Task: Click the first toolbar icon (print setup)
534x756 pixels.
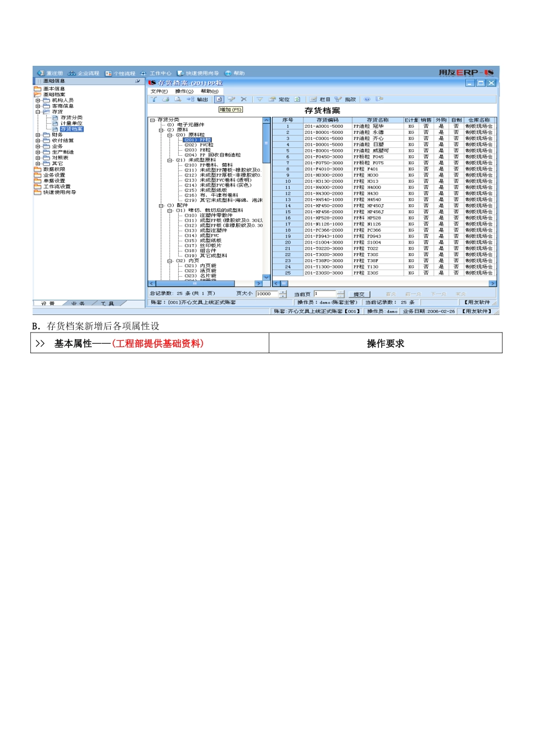Action: [x=153, y=99]
